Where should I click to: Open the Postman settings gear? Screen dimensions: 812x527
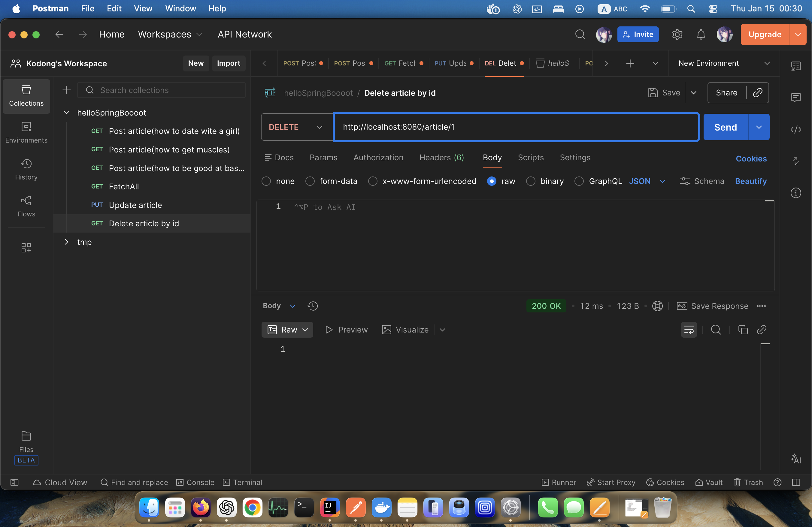(677, 35)
